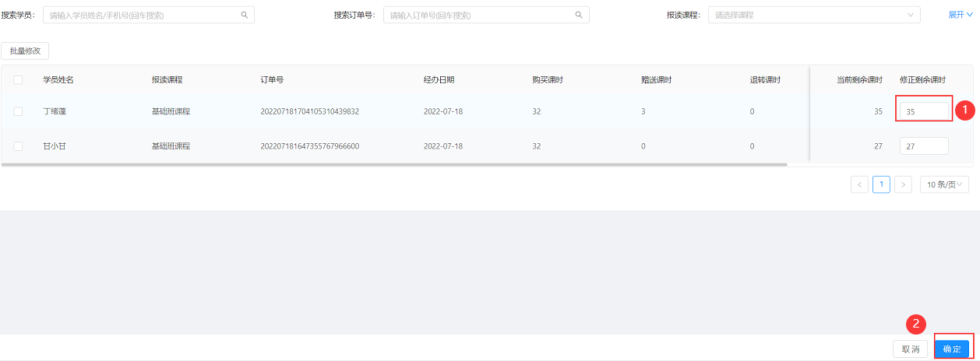Click the 修正剩余课时 column header
This screenshot has width=980, height=361.
pyautogui.click(x=923, y=79)
